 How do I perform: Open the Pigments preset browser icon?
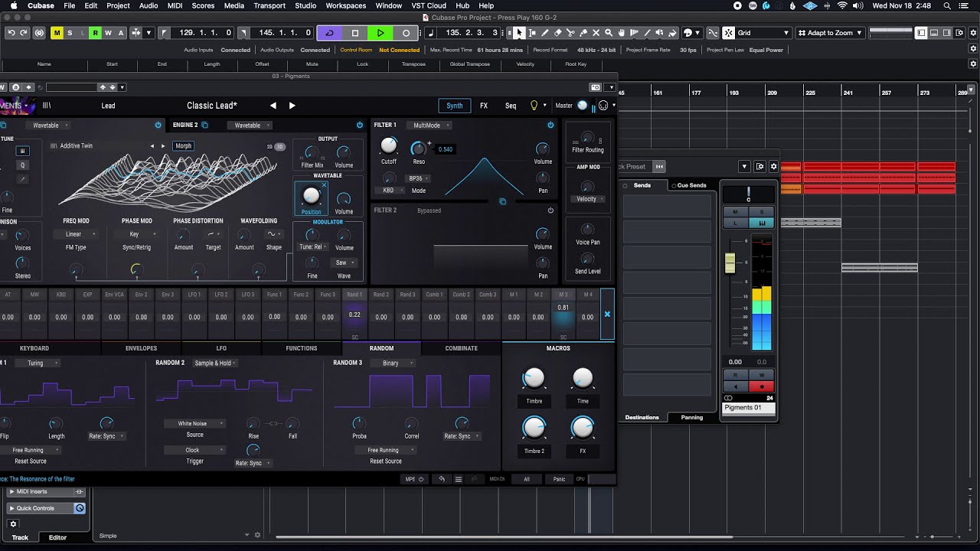[x=47, y=106]
